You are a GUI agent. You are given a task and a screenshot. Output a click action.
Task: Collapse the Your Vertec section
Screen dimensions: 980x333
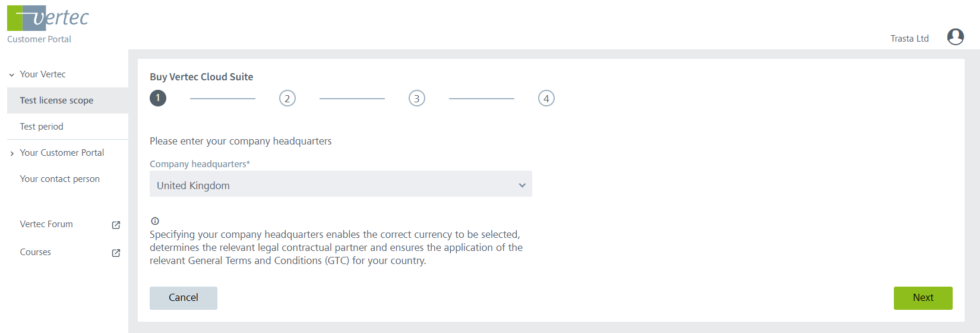point(12,75)
